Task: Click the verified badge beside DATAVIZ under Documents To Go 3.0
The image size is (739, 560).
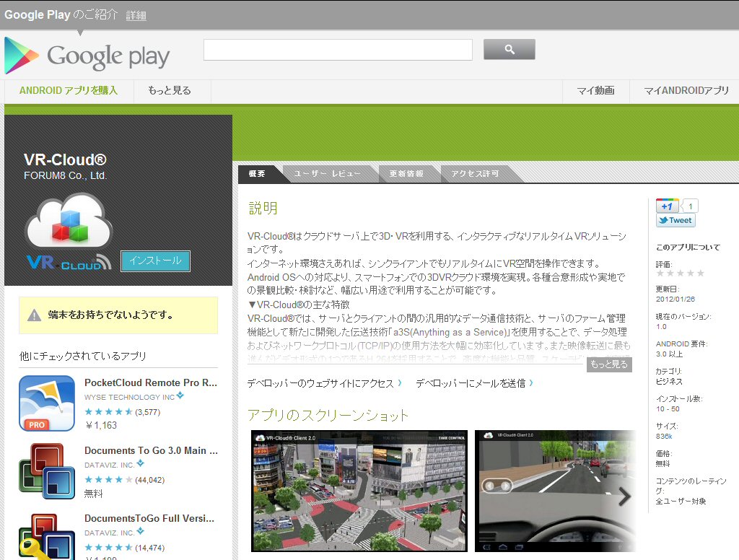Action: 140,464
